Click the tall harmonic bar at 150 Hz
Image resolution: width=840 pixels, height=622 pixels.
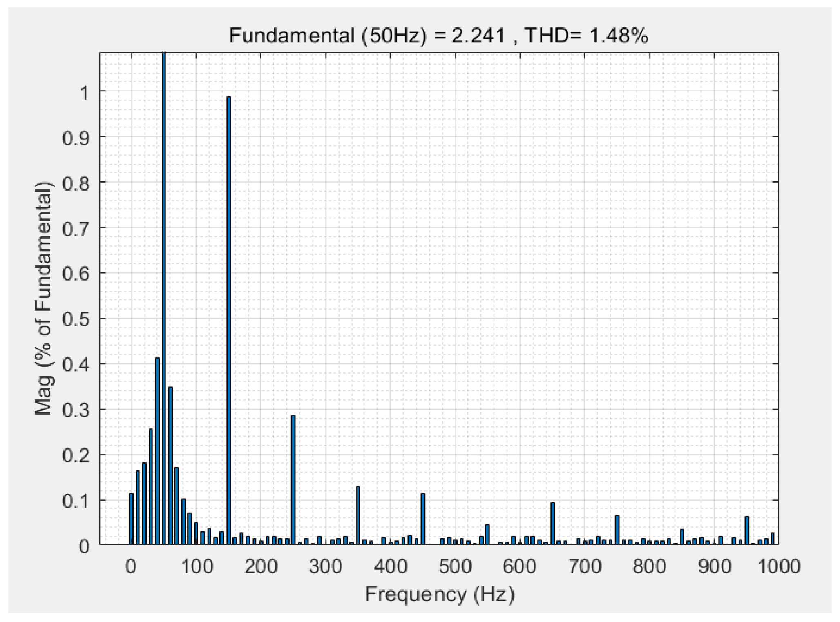click(x=229, y=321)
